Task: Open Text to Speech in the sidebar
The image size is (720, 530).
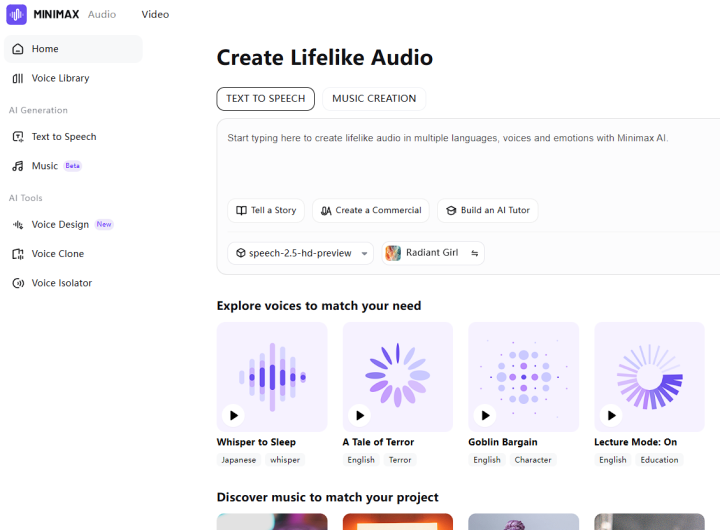Action: [64, 137]
